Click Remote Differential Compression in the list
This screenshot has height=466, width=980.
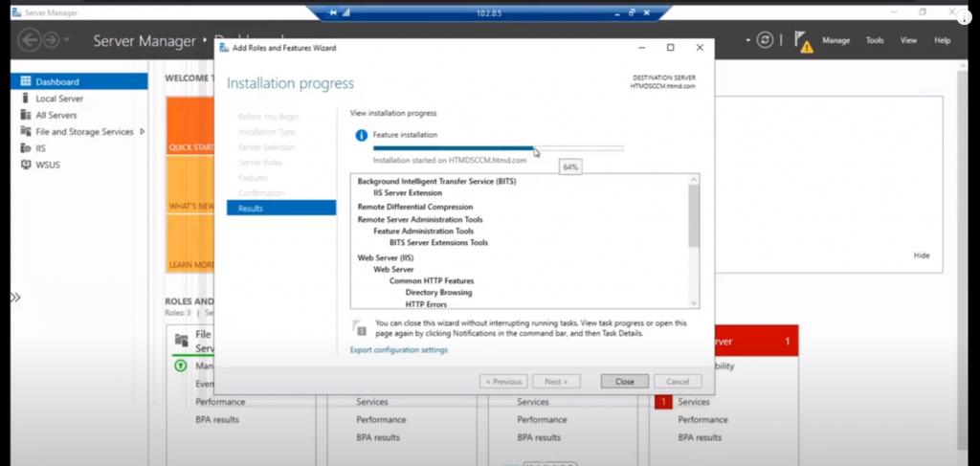pos(415,207)
